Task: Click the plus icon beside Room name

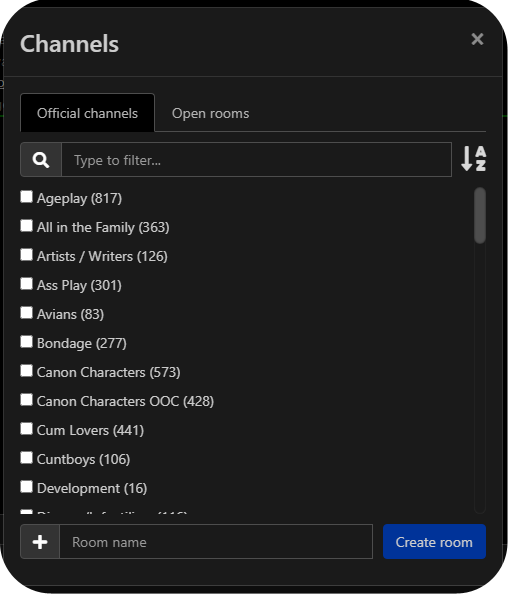Action: click(40, 542)
